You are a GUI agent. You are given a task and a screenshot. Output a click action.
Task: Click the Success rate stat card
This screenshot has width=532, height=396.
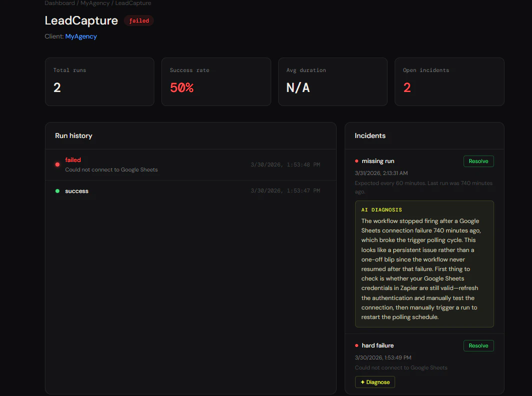[x=216, y=81]
